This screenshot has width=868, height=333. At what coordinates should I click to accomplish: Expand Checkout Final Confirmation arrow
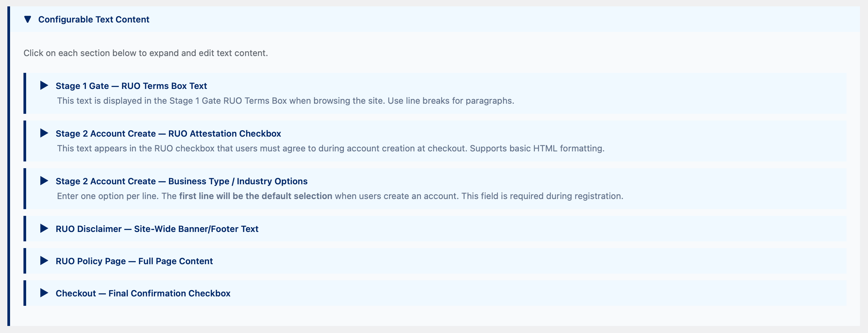click(x=44, y=293)
